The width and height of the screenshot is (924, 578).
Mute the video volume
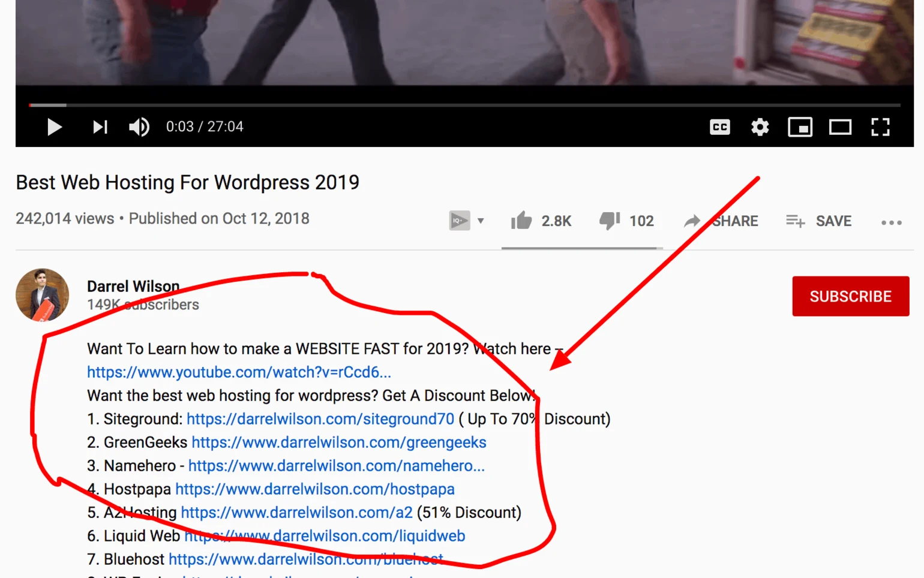pyautogui.click(x=139, y=127)
